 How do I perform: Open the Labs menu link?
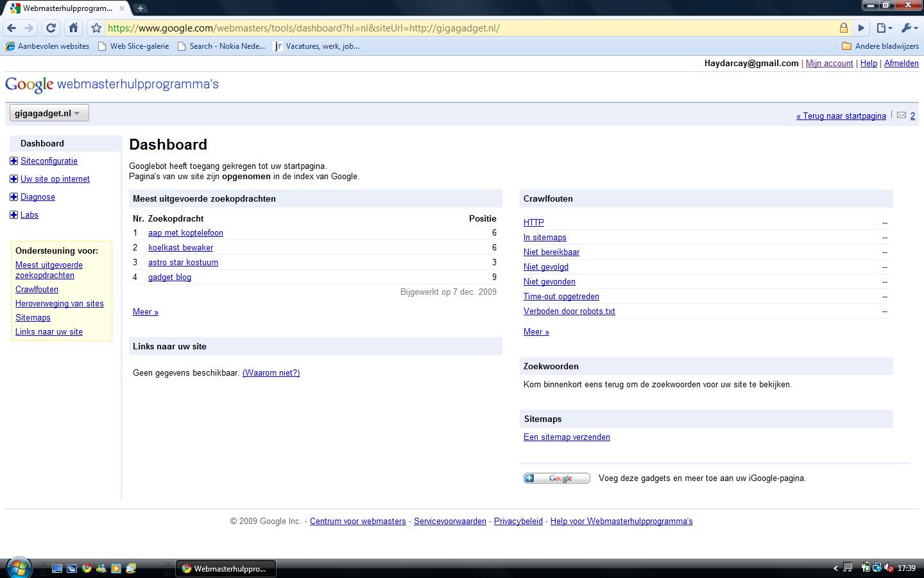click(30, 215)
